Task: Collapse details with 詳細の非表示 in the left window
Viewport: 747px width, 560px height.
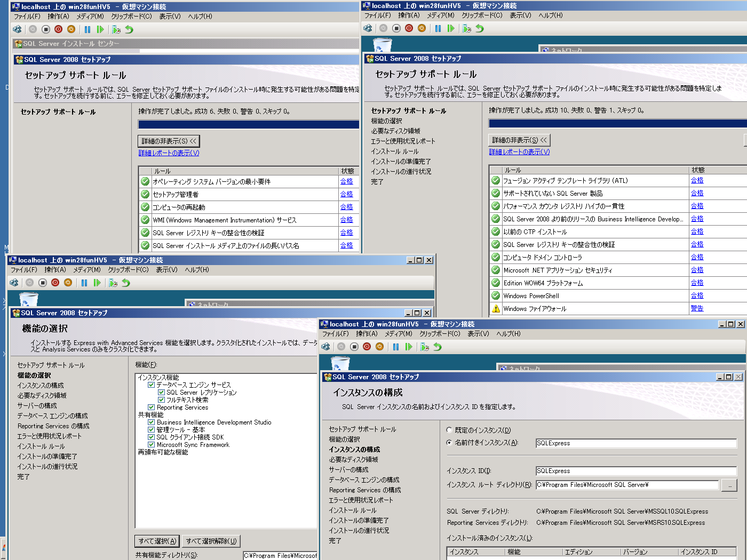Action: pyautogui.click(x=168, y=141)
